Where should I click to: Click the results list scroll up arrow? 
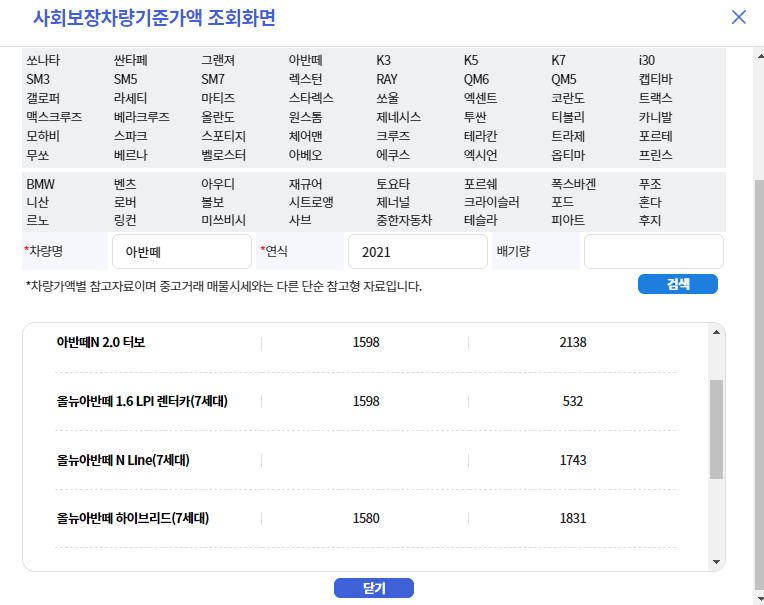pyautogui.click(x=716, y=332)
